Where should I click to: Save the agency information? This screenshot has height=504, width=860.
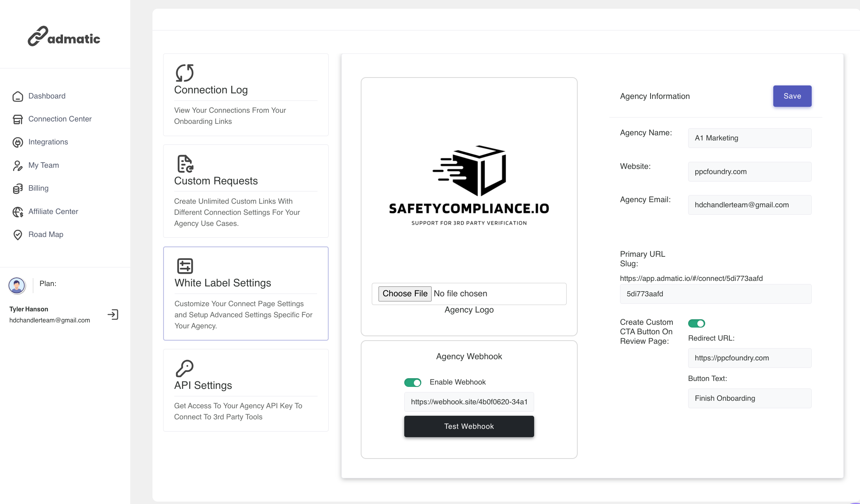click(x=792, y=96)
